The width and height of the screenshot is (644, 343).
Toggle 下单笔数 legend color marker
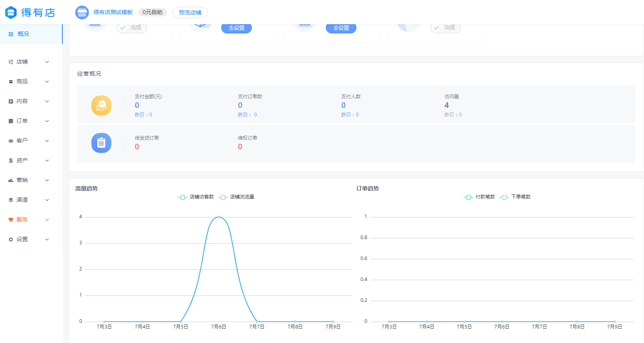[x=504, y=197]
